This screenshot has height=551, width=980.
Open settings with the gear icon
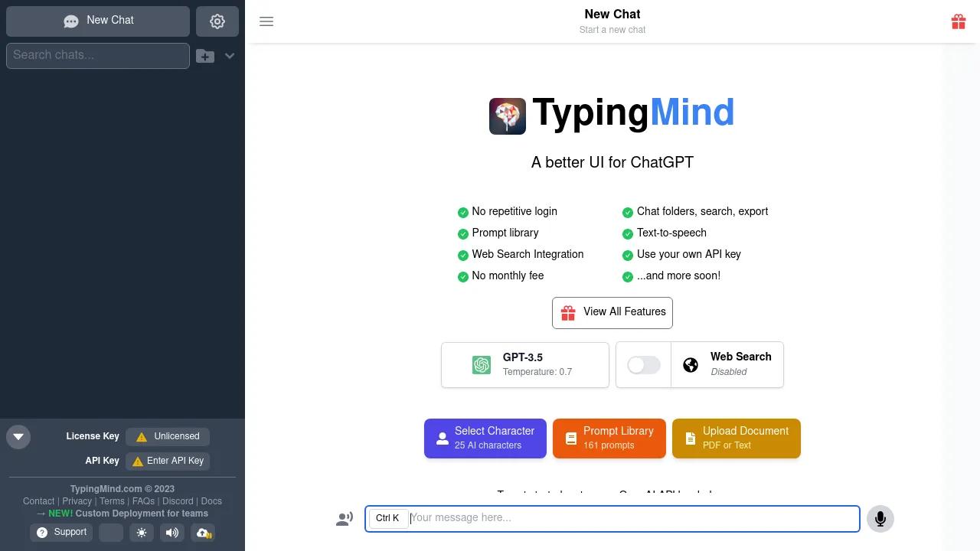click(x=217, y=21)
